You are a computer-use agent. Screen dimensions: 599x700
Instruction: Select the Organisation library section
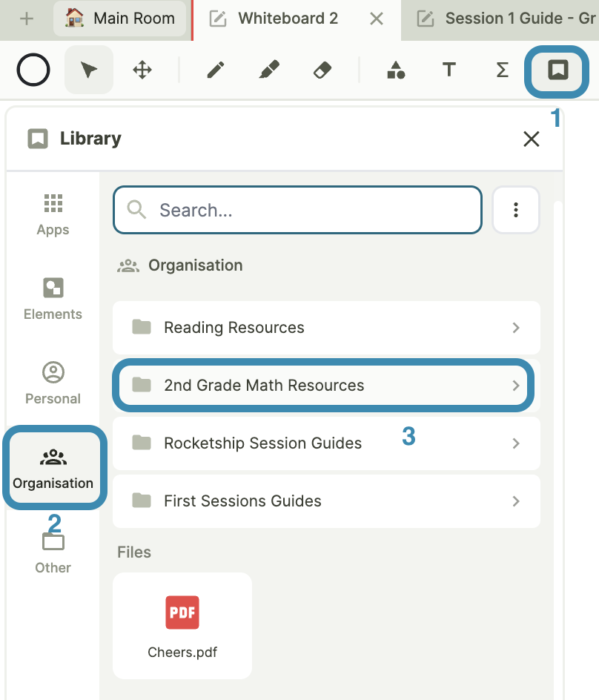tap(53, 466)
